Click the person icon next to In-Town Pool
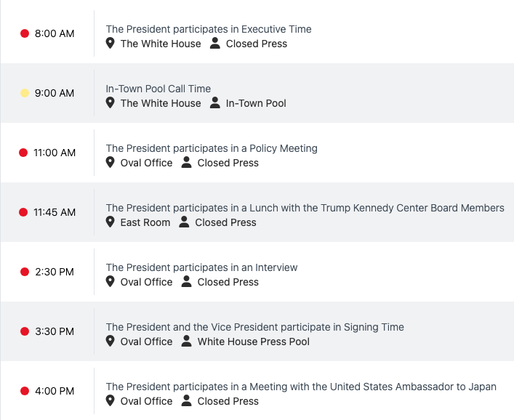 pos(214,103)
